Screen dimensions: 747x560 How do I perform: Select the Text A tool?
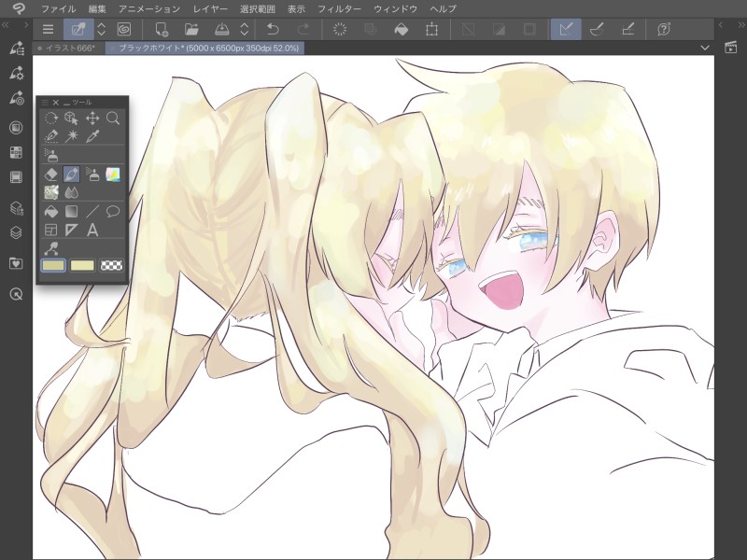point(92,230)
